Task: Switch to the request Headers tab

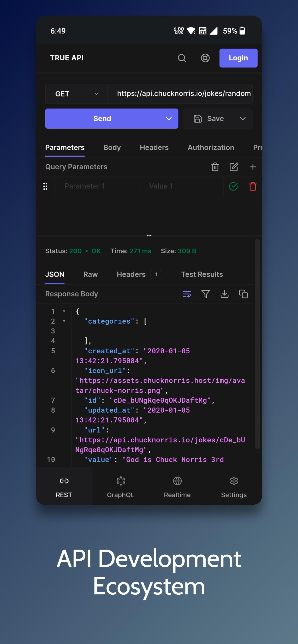Action: click(x=154, y=148)
